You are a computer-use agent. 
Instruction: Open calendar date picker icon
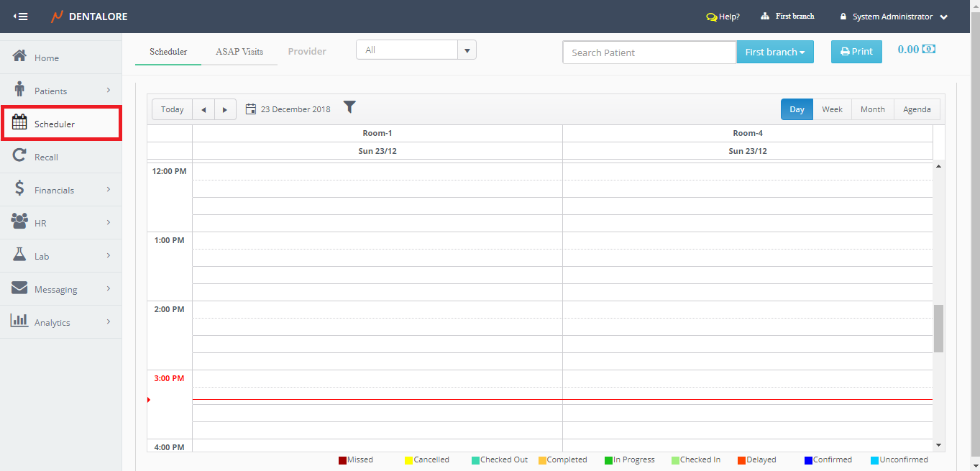251,109
